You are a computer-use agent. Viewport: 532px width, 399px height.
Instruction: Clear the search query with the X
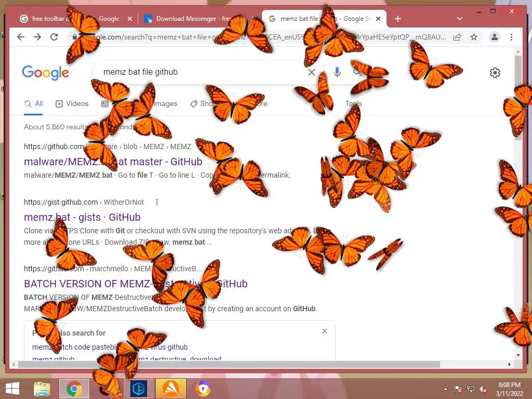(x=312, y=72)
